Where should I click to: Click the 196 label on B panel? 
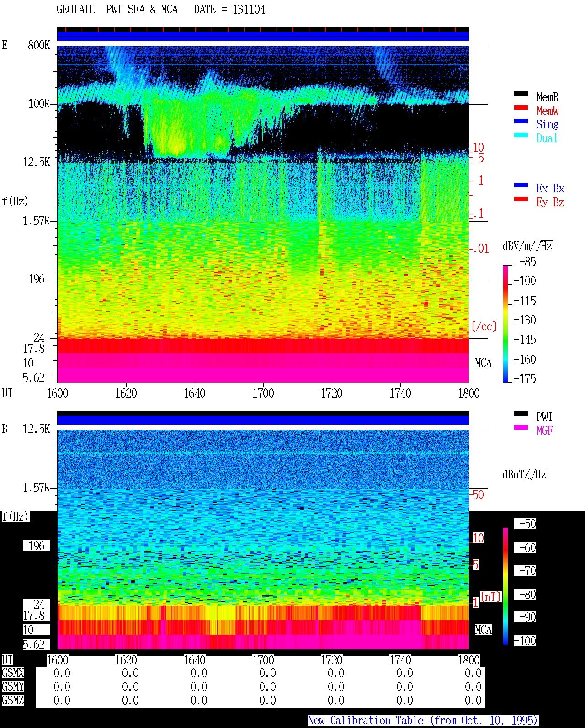coord(37,546)
